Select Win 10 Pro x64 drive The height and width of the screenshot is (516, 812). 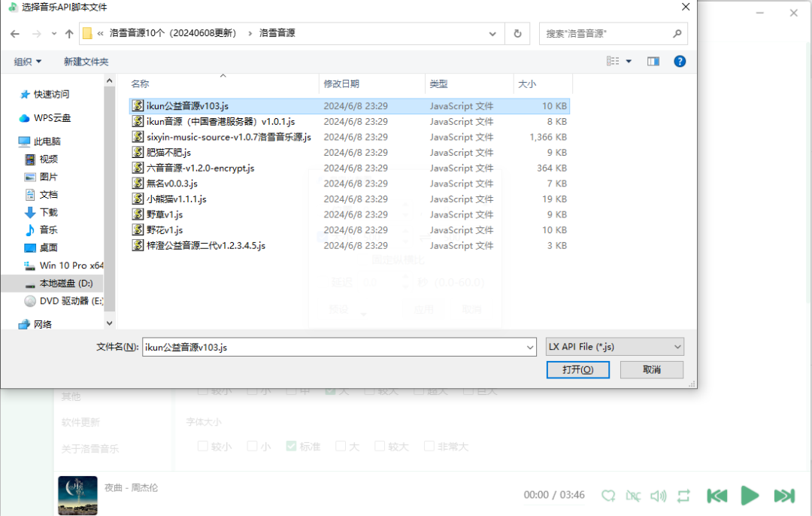point(64,266)
